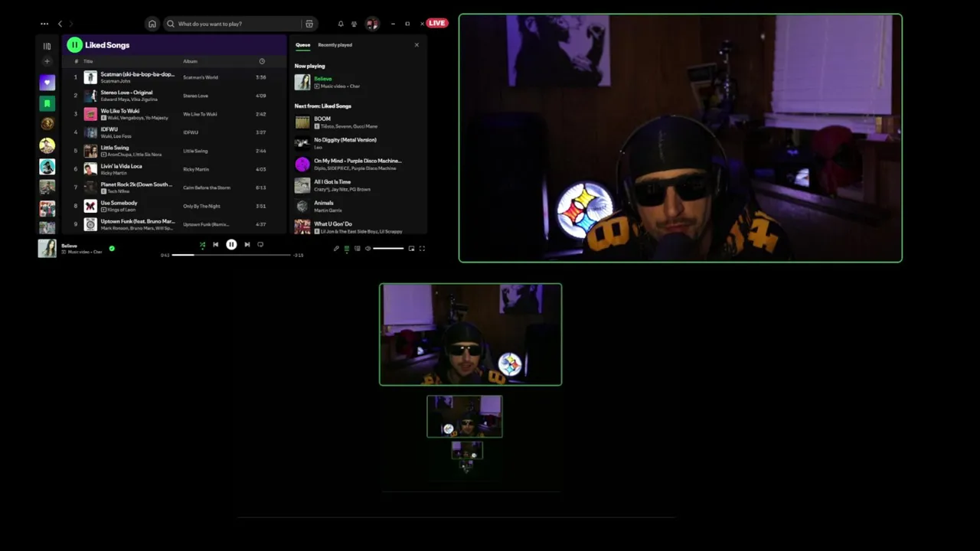The height and width of the screenshot is (551, 980).
Task: Collapse Your Library sidebar
Action: pyautogui.click(x=47, y=46)
